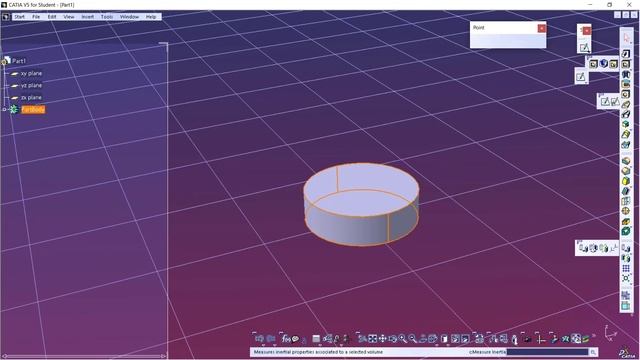Screen dimensions: 640x360
Task: Click the Rotate view icon
Action: tap(393, 339)
